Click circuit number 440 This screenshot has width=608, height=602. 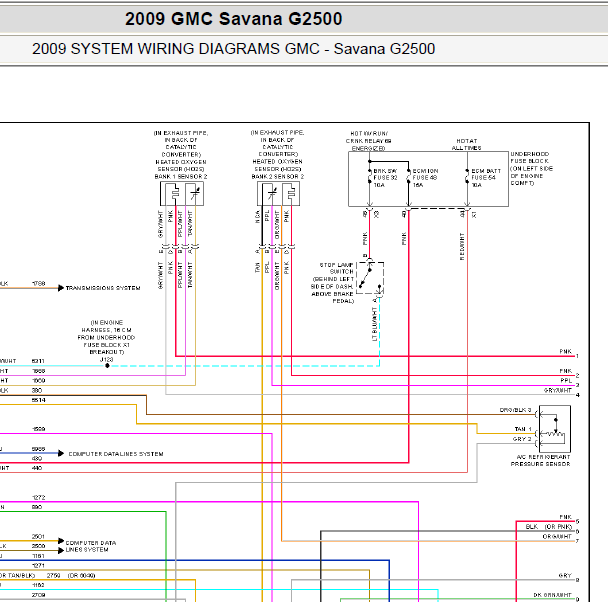[x=37, y=468]
